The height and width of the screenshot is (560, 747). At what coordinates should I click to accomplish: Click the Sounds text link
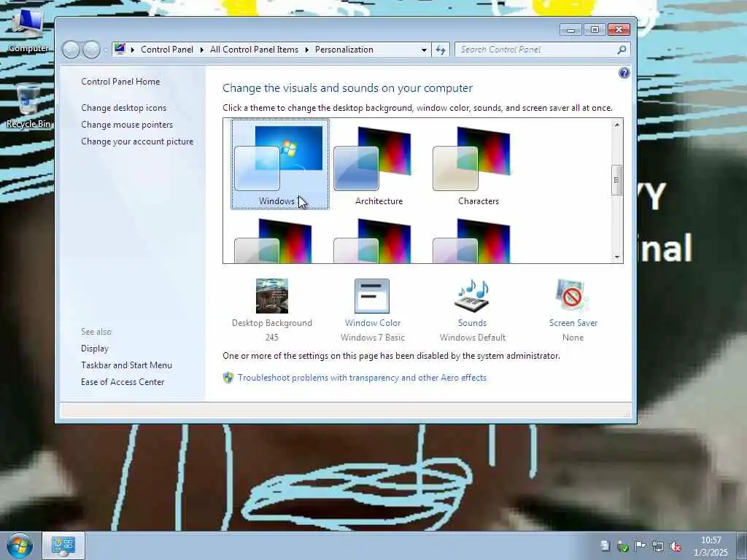pos(472,323)
